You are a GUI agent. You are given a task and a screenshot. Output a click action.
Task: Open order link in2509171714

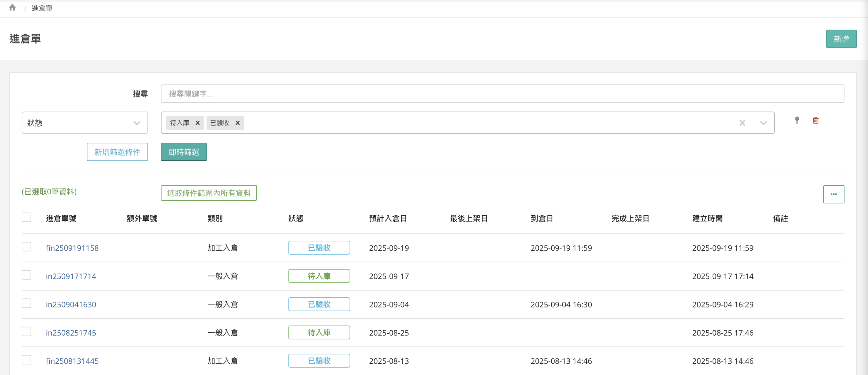pos(71,276)
